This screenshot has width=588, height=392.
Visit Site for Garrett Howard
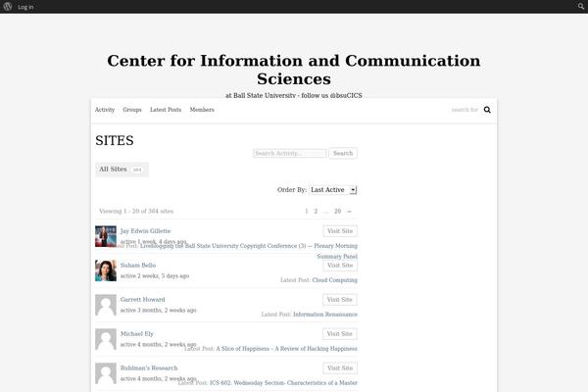click(x=340, y=299)
